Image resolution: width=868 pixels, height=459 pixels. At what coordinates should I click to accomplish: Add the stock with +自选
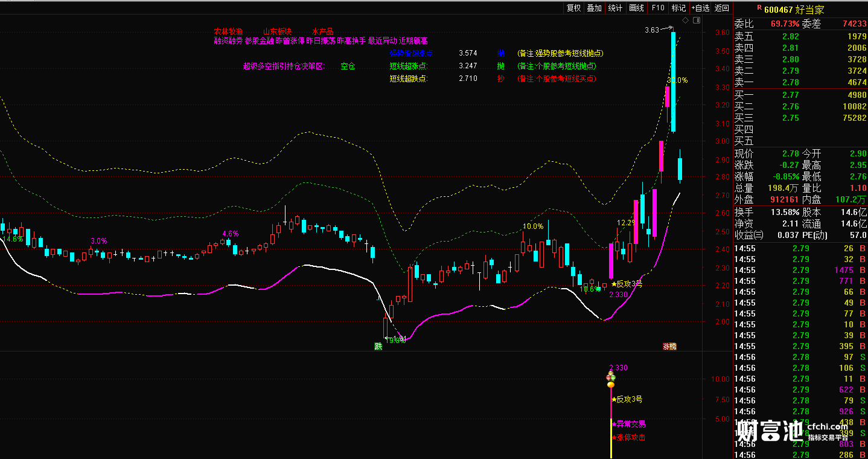[x=700, y=8]
